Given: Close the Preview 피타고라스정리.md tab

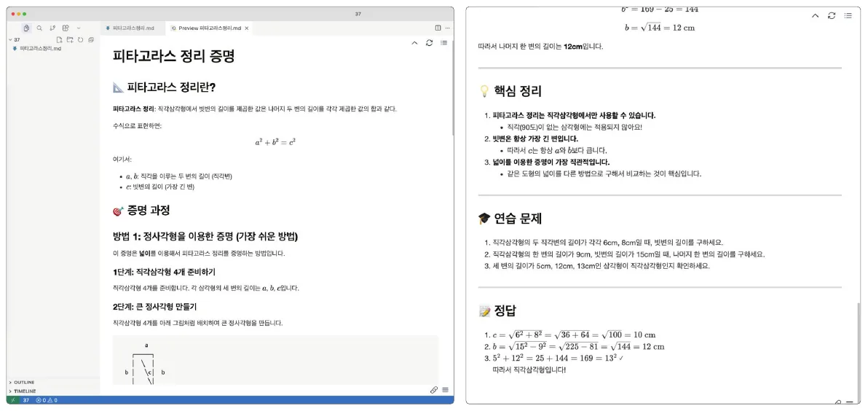Looking at the screenshot, I should (x=246, y=28).
